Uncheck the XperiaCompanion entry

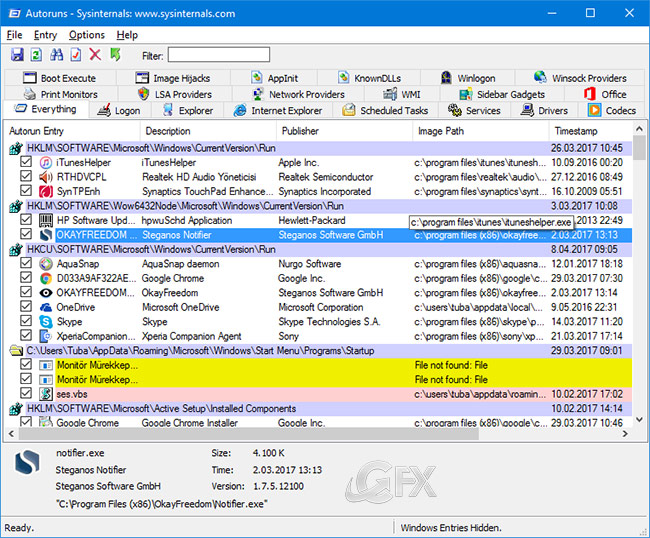pos(26,335)
